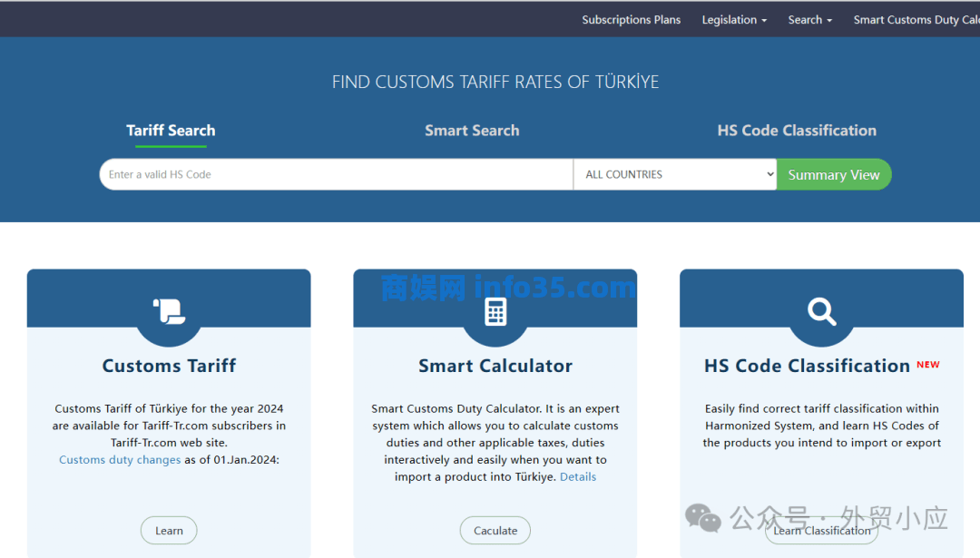Click the Smart Calculator icon

[x=495, y=312]
